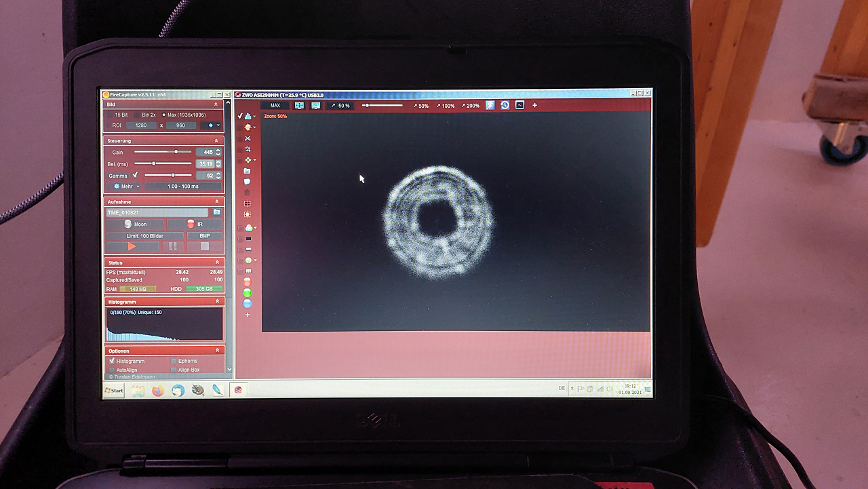Screen dimensions: 868x489
Task: Set zoom to 200%
Action: [471, 106]
